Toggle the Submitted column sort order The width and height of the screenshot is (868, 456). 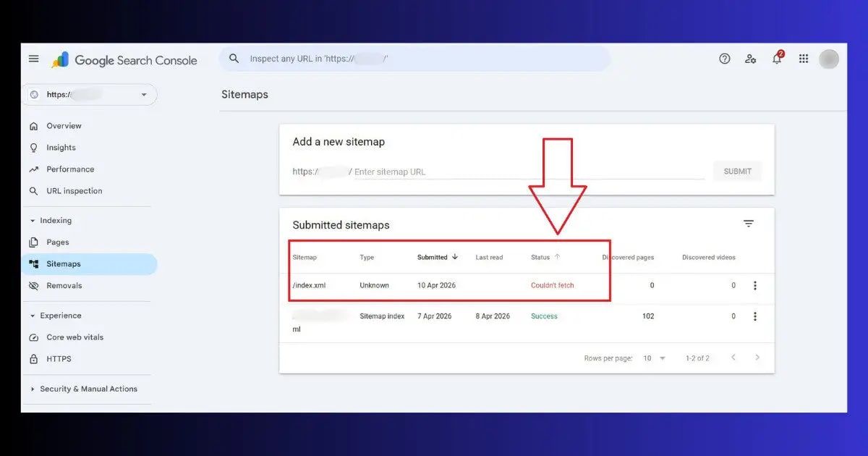point(437,257)
